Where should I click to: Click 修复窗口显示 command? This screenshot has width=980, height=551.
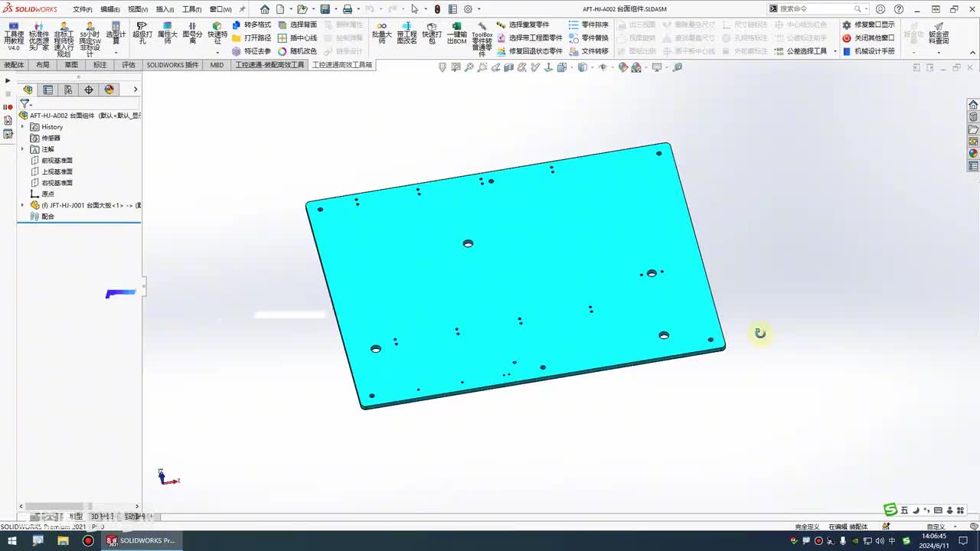(868, 24)
